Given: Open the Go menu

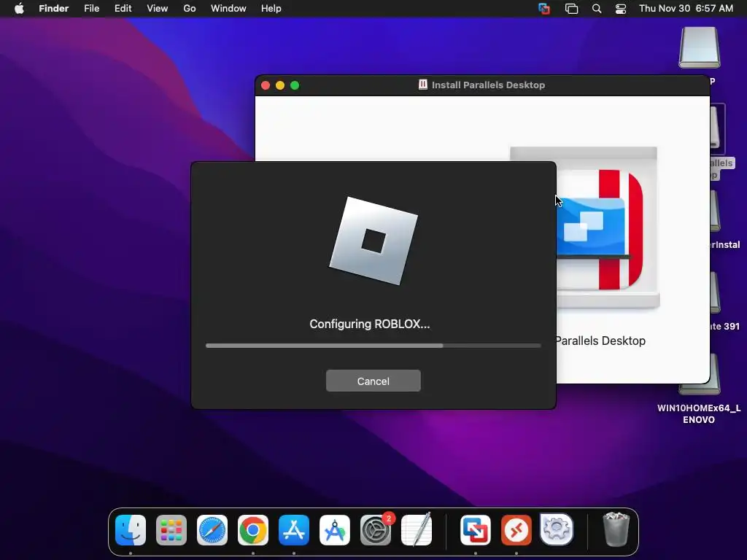Looking at the screenshot, I should [x=190, y=8].
